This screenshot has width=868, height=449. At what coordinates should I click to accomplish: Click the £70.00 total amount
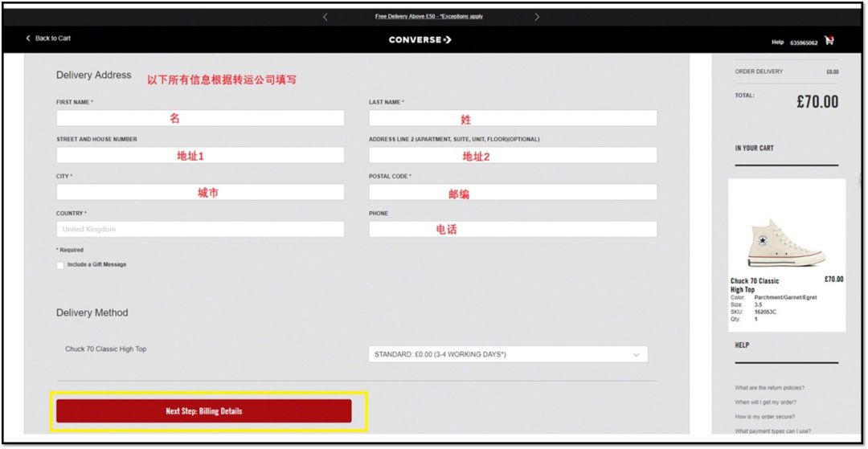click(x=817, y=102)
